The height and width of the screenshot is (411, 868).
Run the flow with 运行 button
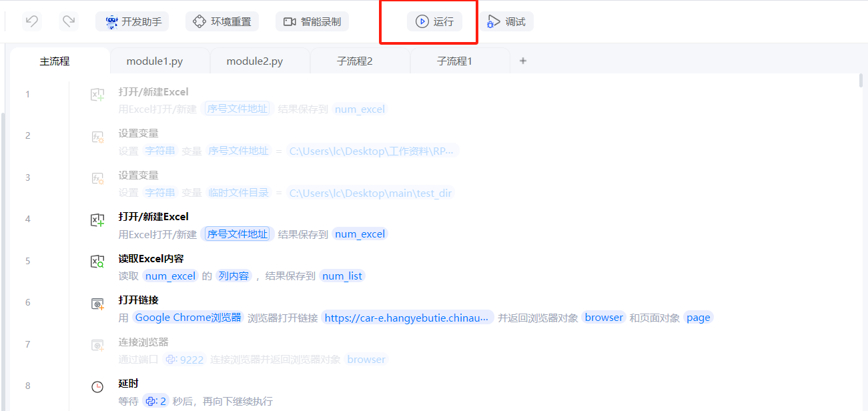point(434,21)
